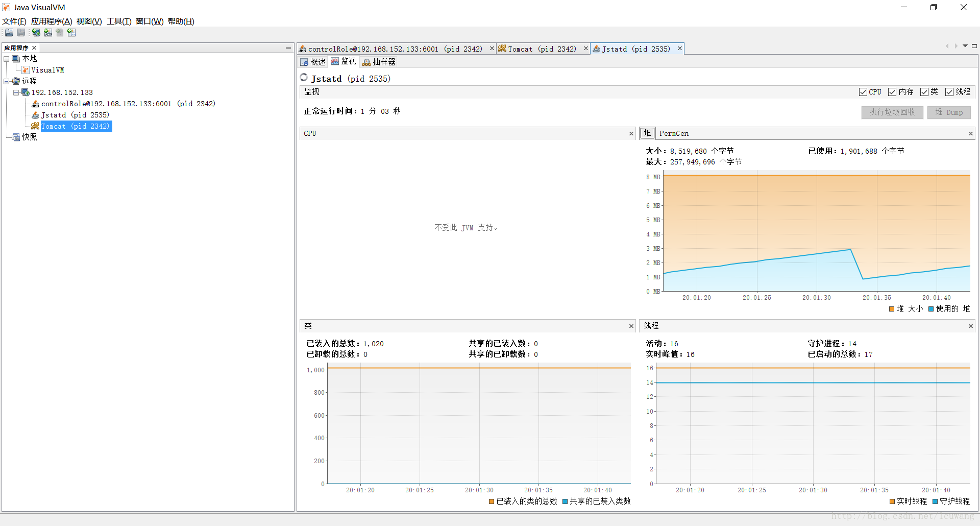Viewport: 980px width, 526px height.
Task: Open the 应用程序(A) menu
Action: pos(52,21)
